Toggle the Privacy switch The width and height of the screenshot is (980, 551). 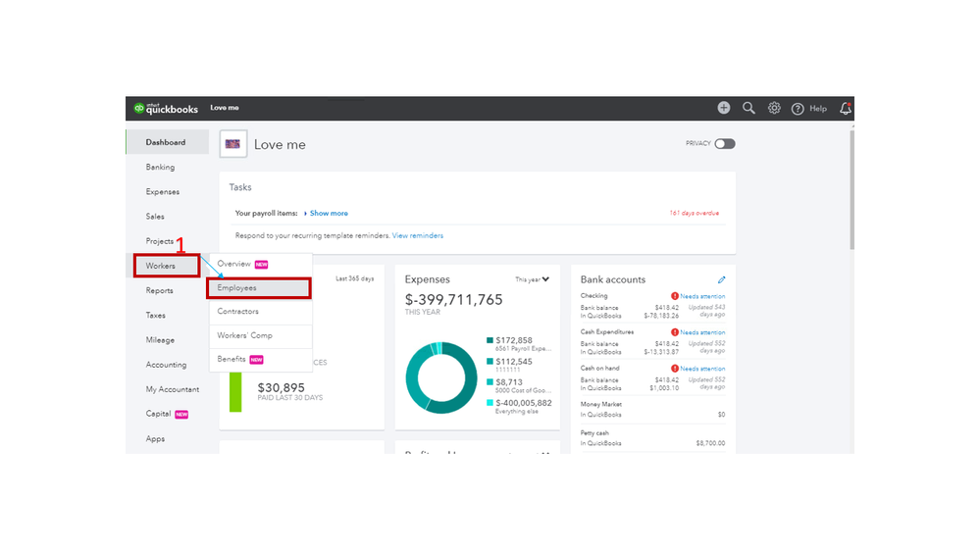pyautogui.click(x=725, y=144)
